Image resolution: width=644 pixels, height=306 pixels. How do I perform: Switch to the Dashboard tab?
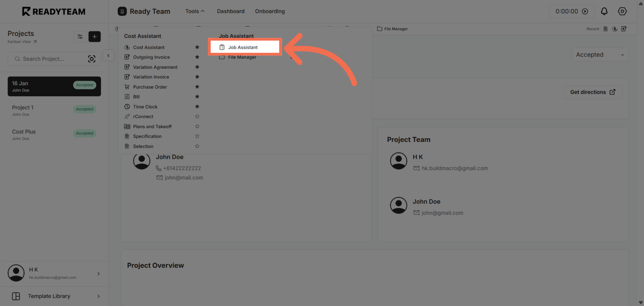(x=230, y=11)
